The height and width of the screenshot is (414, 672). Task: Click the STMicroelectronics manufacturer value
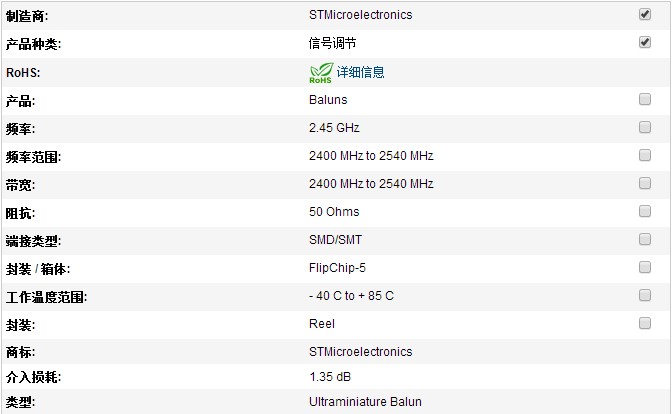360,15
